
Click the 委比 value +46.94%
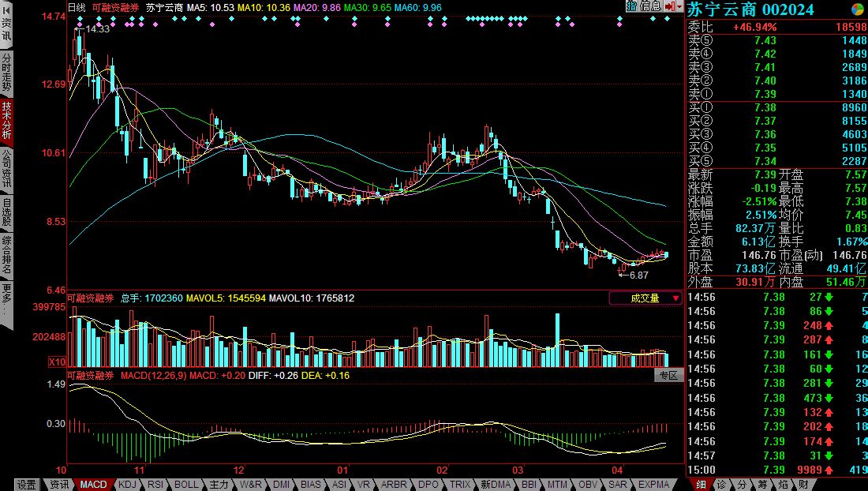click(755, 27)
